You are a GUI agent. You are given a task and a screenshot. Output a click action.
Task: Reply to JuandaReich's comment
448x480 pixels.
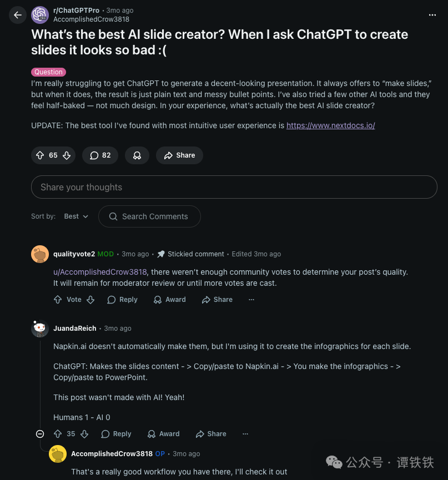[116, 434]
